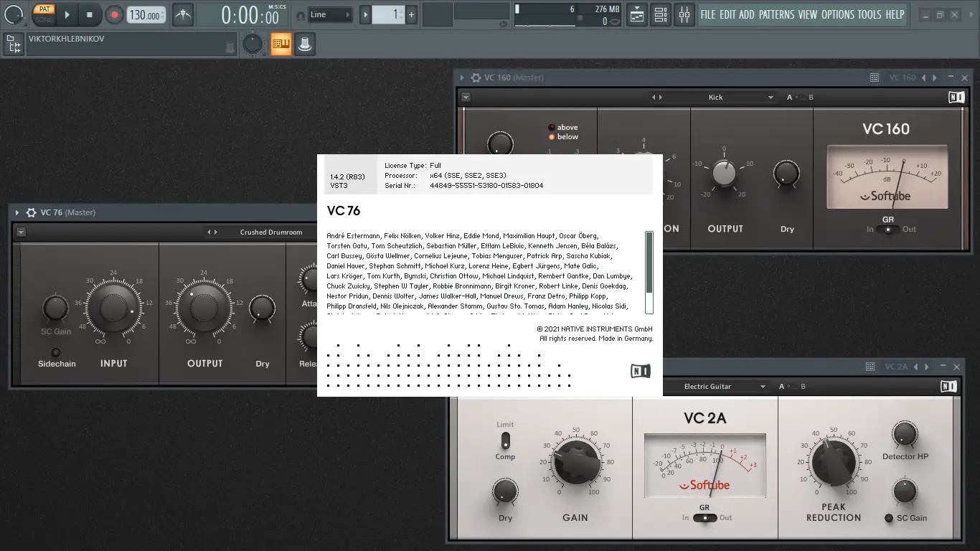
Task: Open the HELP menu
Action: (x=895, y=14)
